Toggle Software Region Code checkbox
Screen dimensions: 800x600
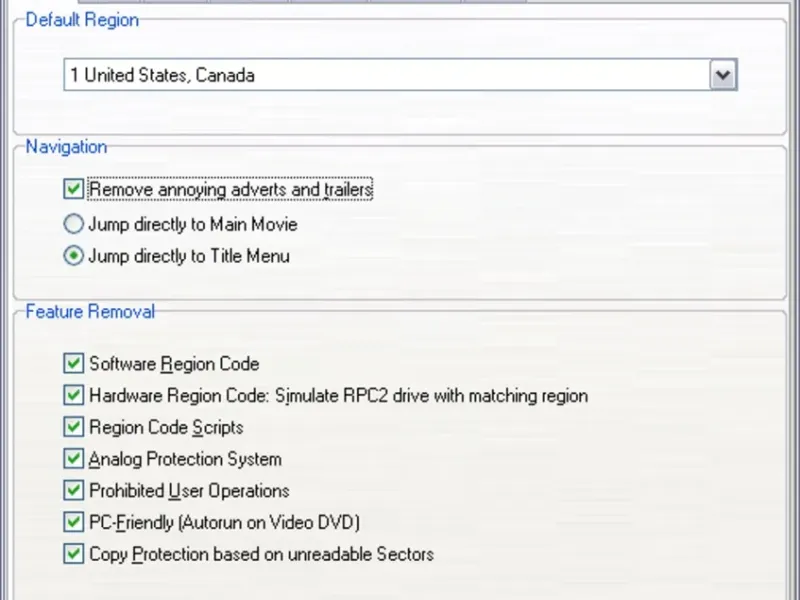click(x=73, y=363)
